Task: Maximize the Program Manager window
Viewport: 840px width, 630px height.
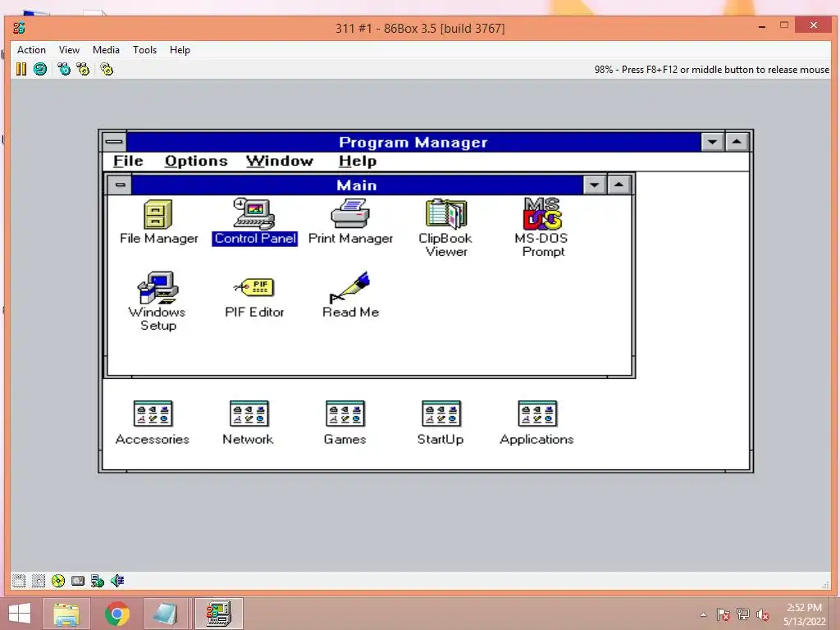Action: coord(737,142)
